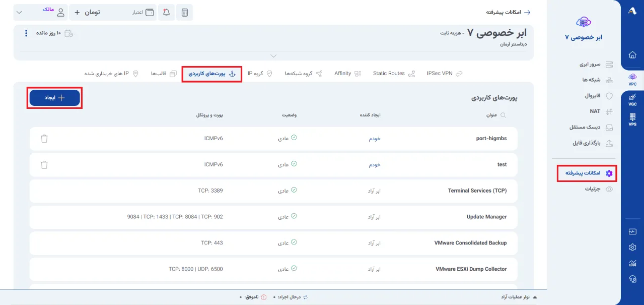Viewport: 644px width, 305px height.
Task: Open جزئیات in the sidebar
Action: tap(599, 190)
